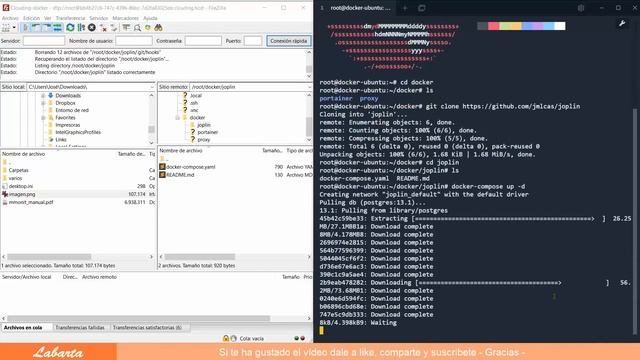
Task: Open the directory listing filters dialog
Action: 127,28
